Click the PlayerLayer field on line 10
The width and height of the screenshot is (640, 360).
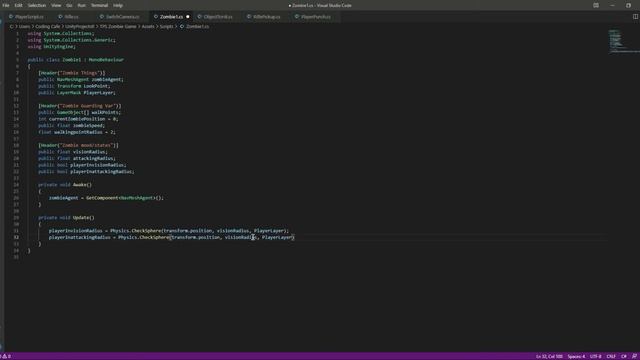[98, 93]
